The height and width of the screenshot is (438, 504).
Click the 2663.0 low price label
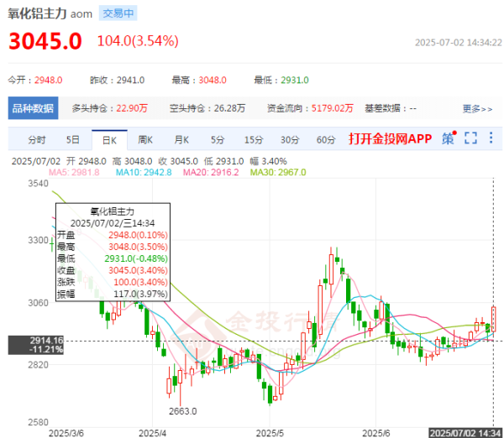183,411
